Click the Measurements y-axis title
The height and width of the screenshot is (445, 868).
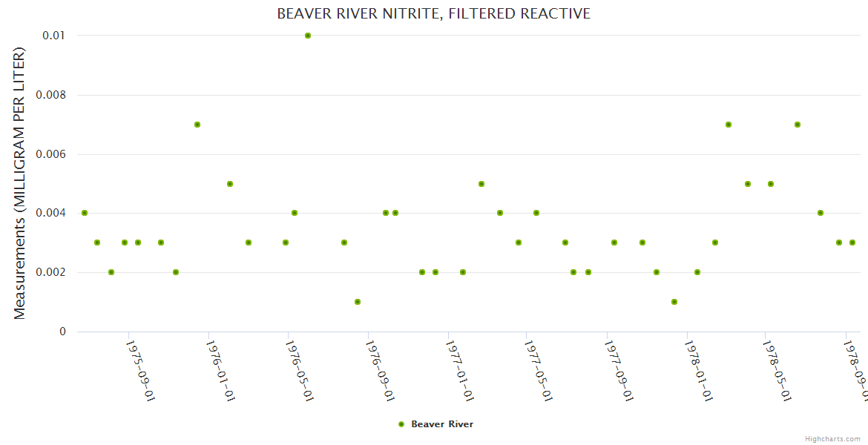tap(20, 183)
